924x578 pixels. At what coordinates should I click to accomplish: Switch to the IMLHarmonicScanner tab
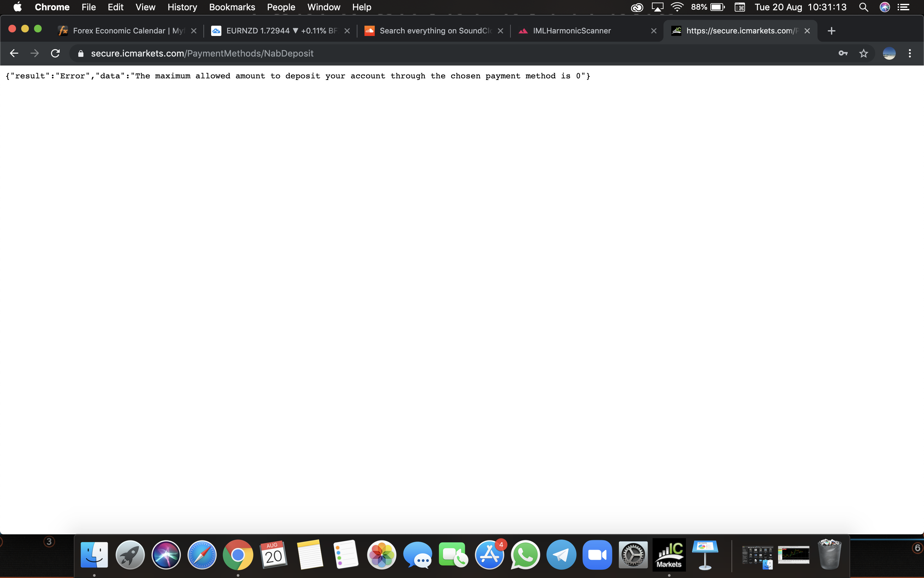coord(587,31)
